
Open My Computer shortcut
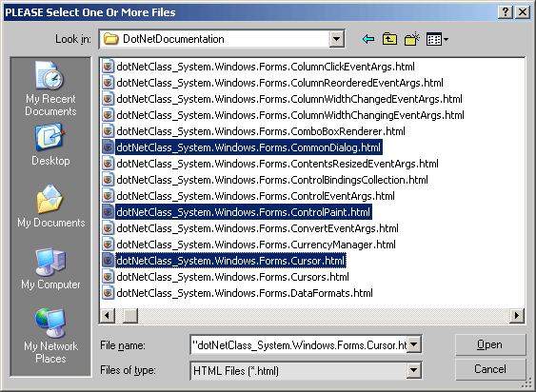50,269
